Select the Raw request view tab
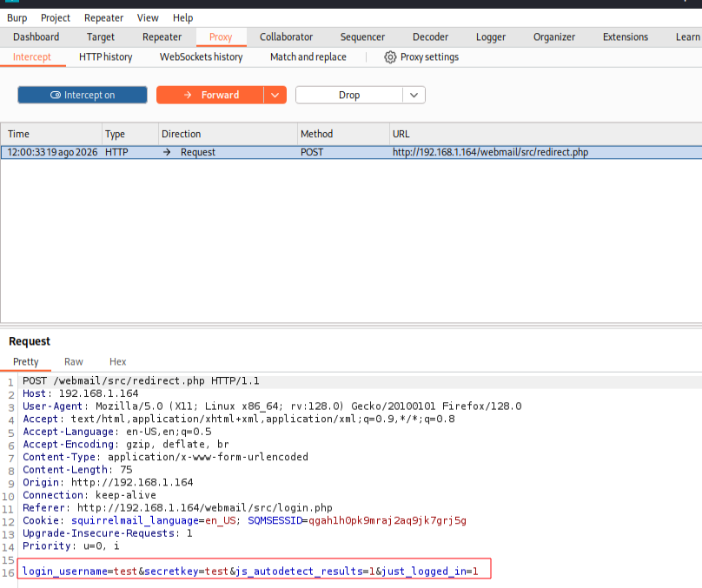 (x=74, y=361)
